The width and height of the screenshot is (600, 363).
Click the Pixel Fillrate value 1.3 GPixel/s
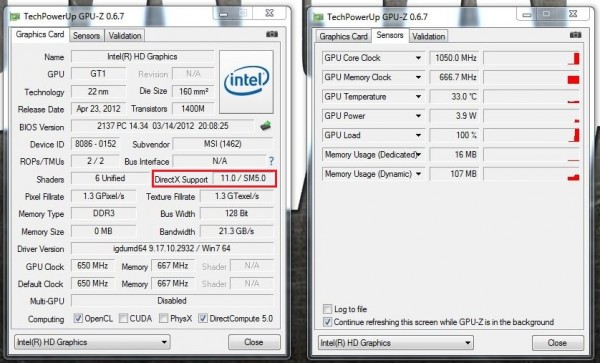tap(103, 196)
